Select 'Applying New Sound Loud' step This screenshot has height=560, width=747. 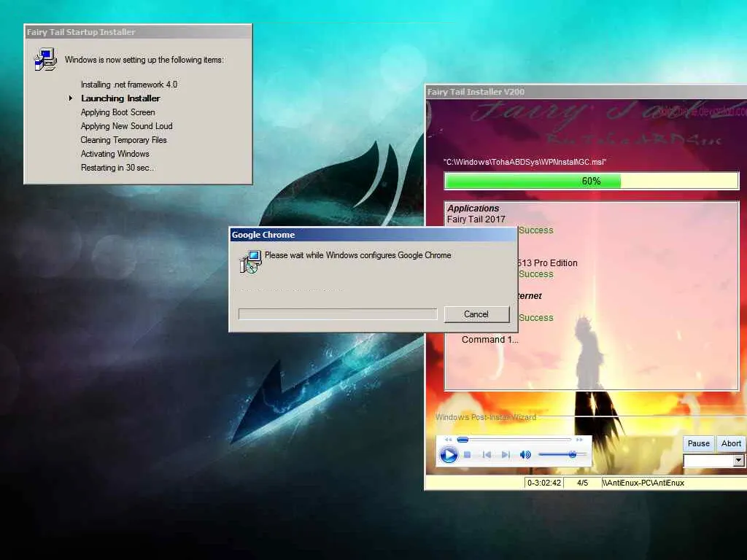click(126, 125)
